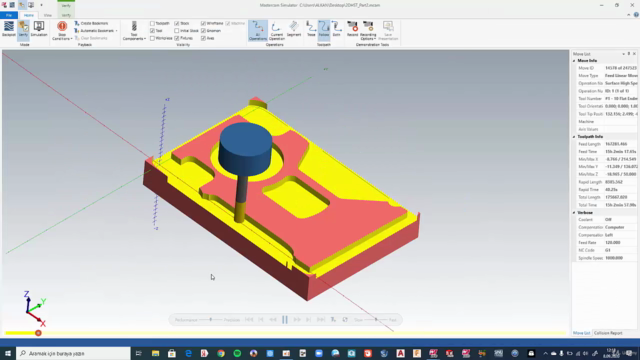
Task: Select Segment operation display
Action: click(x=293, y=29)
